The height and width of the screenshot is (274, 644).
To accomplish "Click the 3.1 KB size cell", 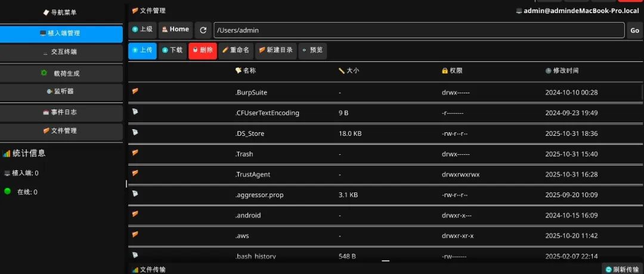I will tap(348, 195).
